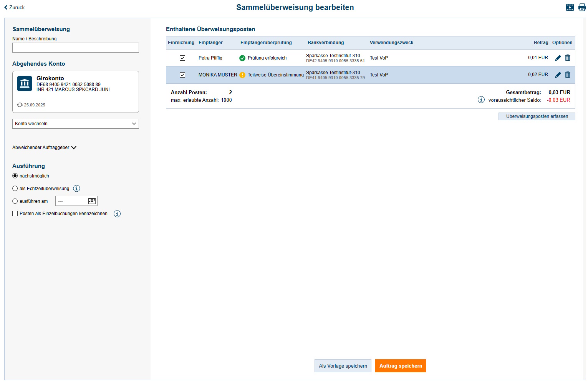Click the print icon at top right
588x383 pixels.
coord(582,7)
